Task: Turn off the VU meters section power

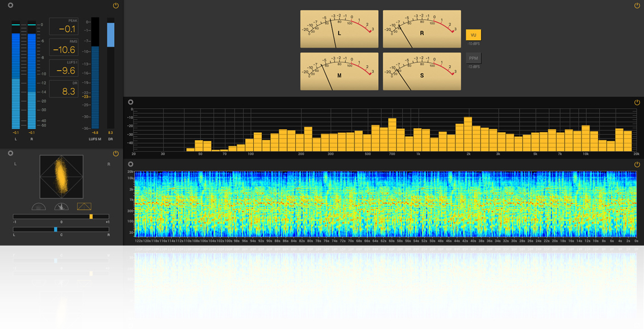Action: (x=637, y=6)
